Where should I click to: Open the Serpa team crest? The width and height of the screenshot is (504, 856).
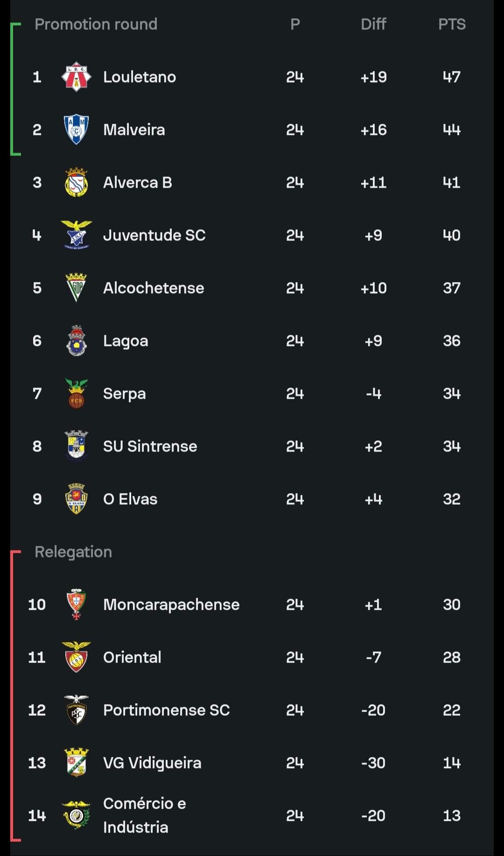tap(76, 394)
